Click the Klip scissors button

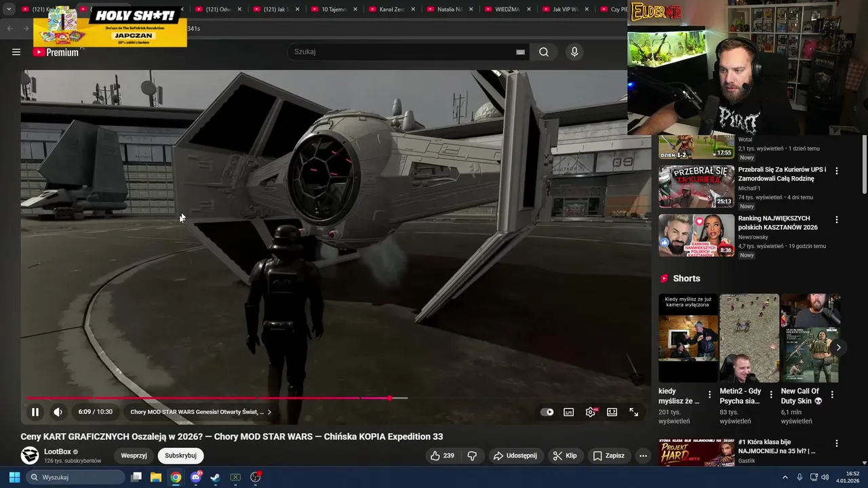[565, 455]
